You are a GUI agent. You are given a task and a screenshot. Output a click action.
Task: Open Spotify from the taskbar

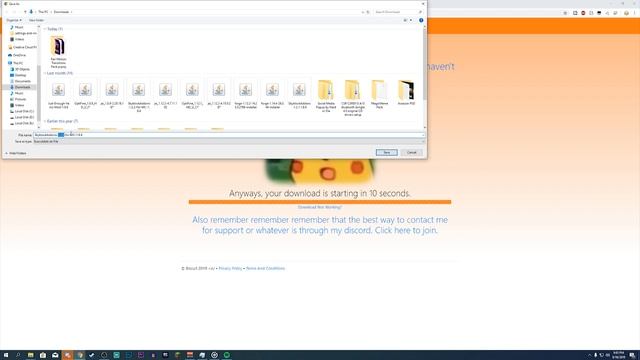227,355
